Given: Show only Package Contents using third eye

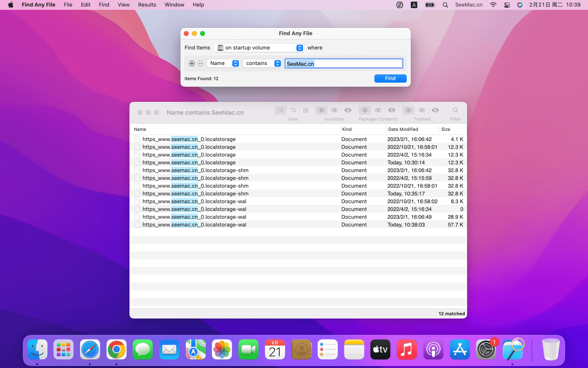Looking at the screenshot, I should (x=392, y=110).
